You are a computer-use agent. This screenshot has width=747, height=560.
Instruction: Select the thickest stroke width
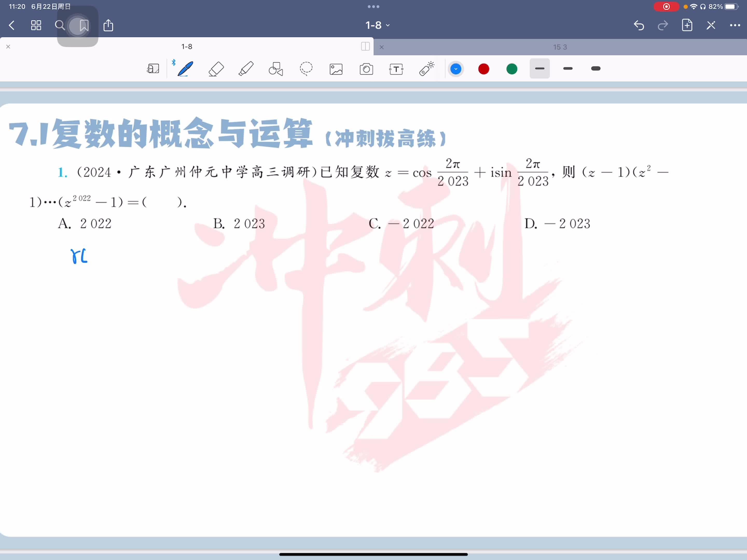596,68
